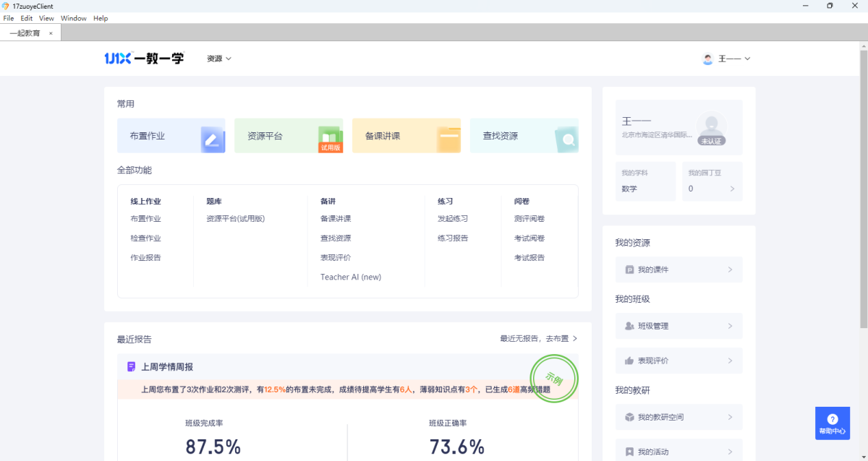Open 检查作业 under 线上作业
This screenshot has height=461, width=868.
[145, 238]
